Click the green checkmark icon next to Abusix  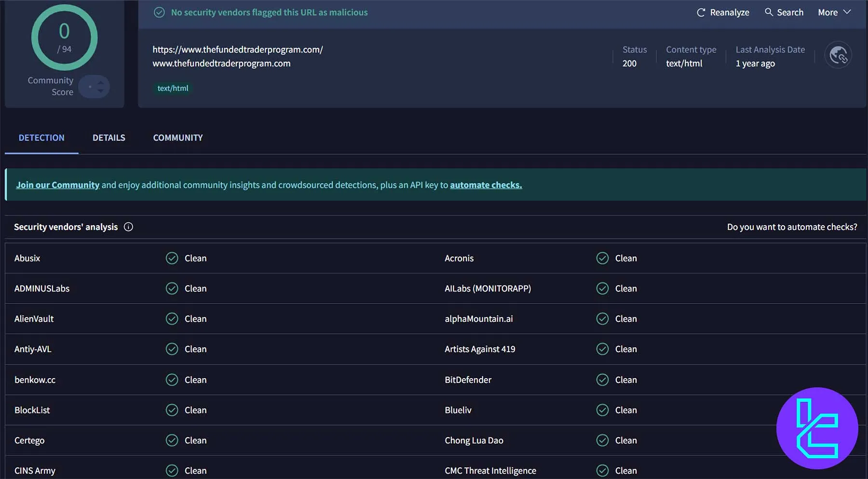pos(172,258)
